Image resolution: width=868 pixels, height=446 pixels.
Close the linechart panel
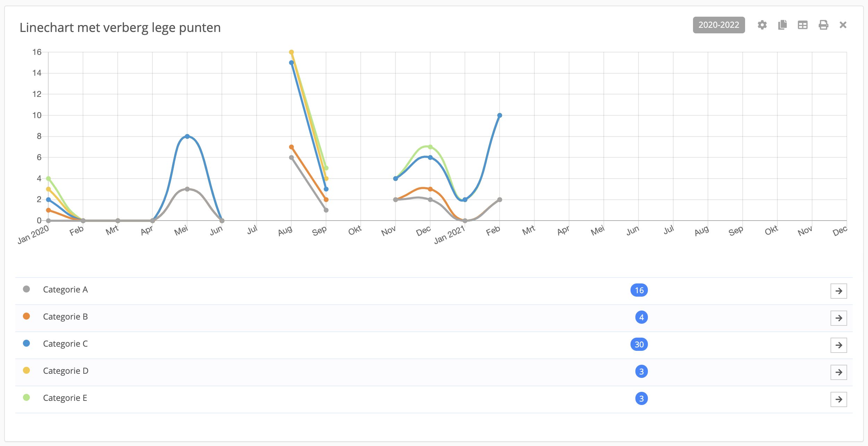point(843,25)
